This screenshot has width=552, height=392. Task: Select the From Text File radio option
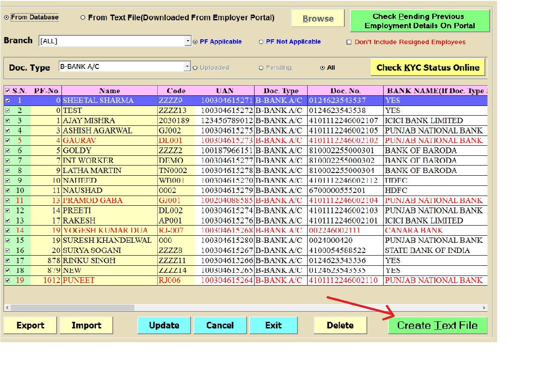pos(83,18)
